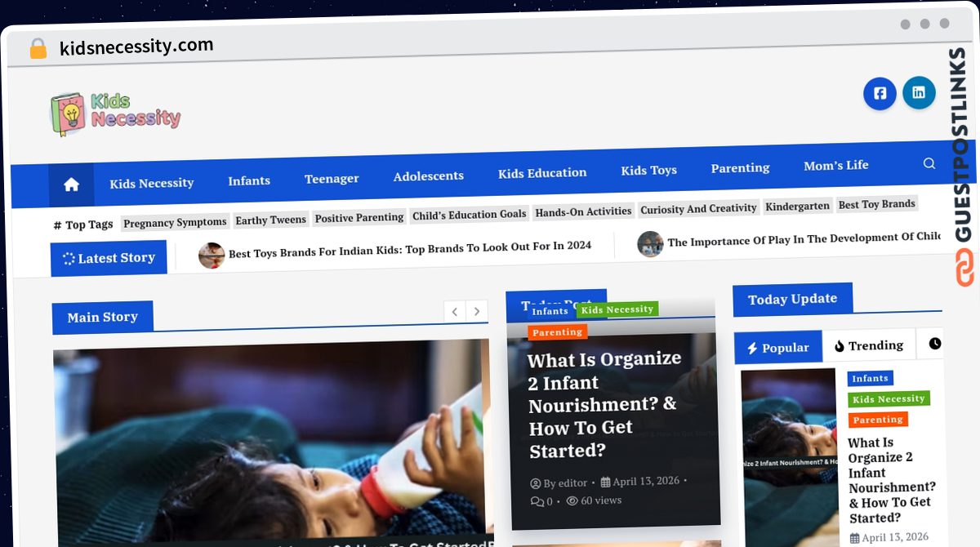Click the next slide arrow in Main Story
980x547 pixels.
pyautogui.click(x=477, y=311)
